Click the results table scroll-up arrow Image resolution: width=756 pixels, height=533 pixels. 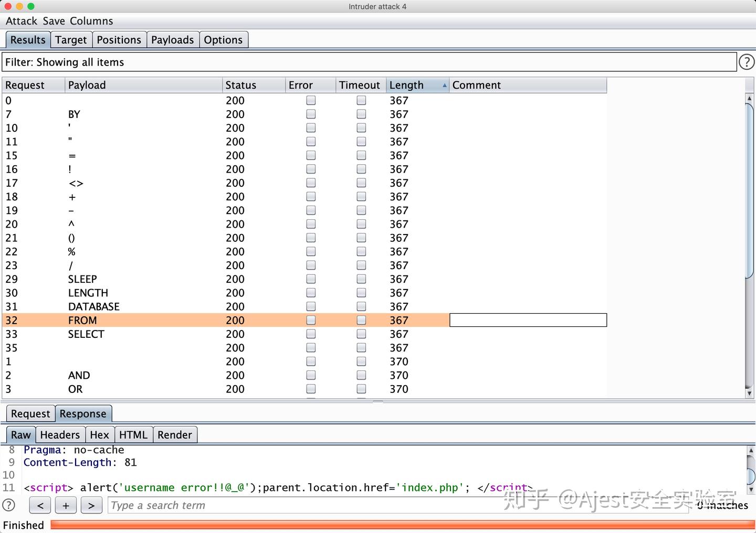[750, 98]
